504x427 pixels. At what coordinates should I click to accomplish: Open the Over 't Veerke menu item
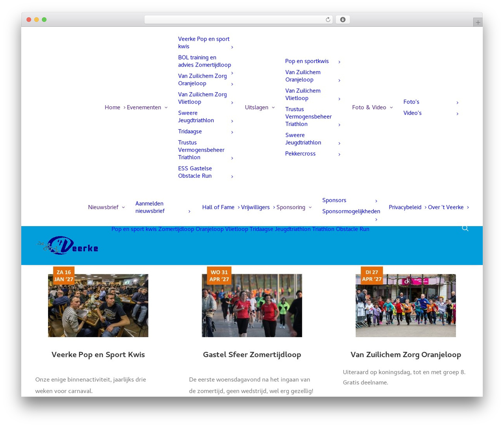(x=446, y=207)
